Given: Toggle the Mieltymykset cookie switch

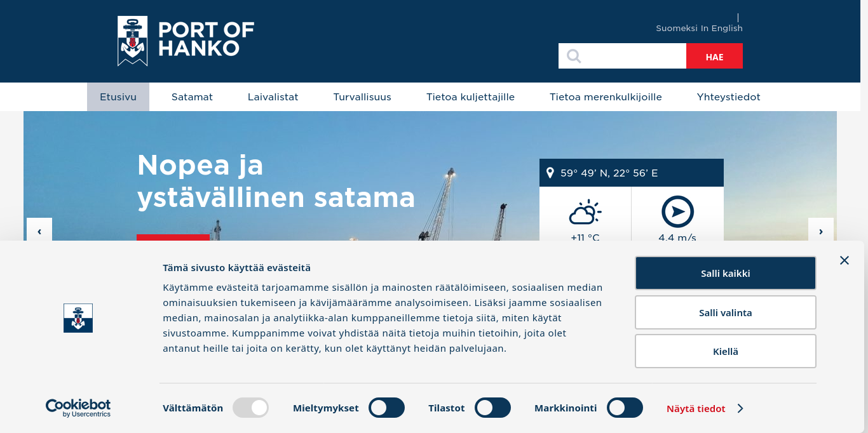Looking at the screenshot, I should [386, 408].
